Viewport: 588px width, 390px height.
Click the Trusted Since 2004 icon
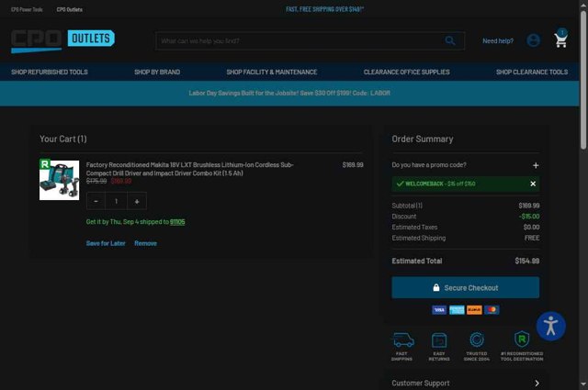(477, 340)
